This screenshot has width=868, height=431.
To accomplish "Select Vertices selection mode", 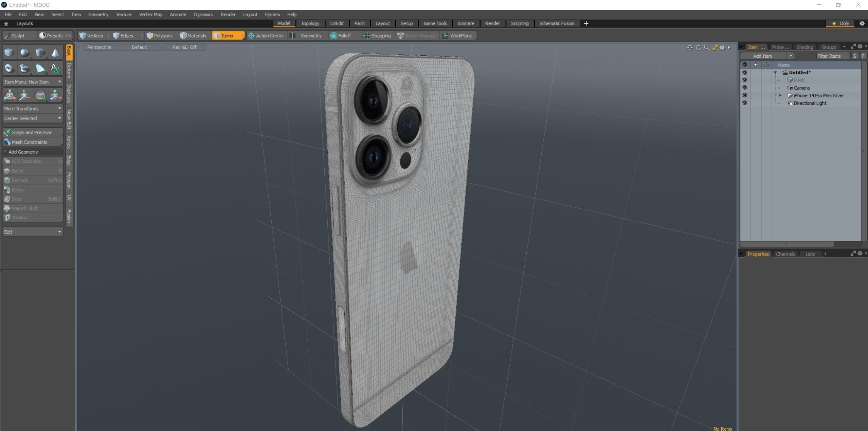I will click(94, 36).
